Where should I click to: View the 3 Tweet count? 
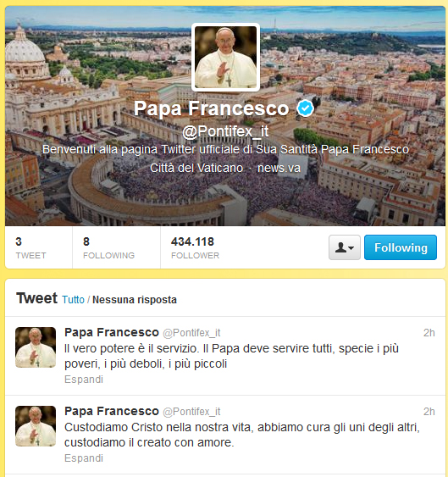[x=30, y=248]
